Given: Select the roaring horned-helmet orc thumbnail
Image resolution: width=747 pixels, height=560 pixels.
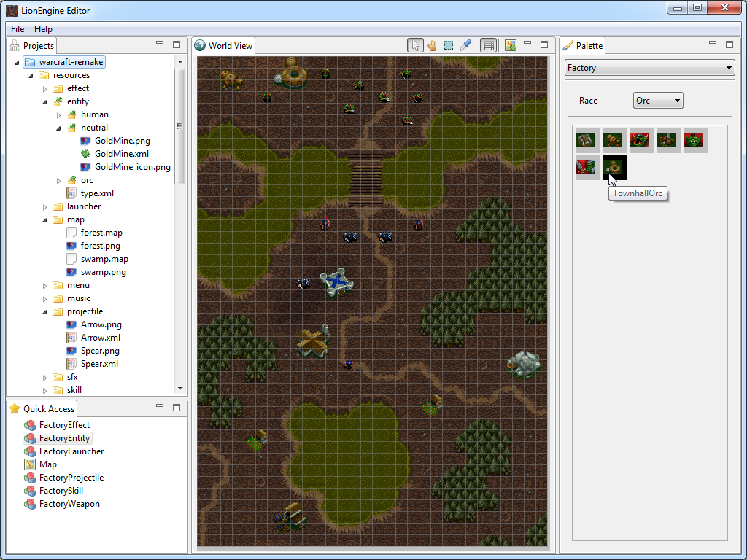Looking at the screenshot, I should pyautogui.click(x=642, y=141).
